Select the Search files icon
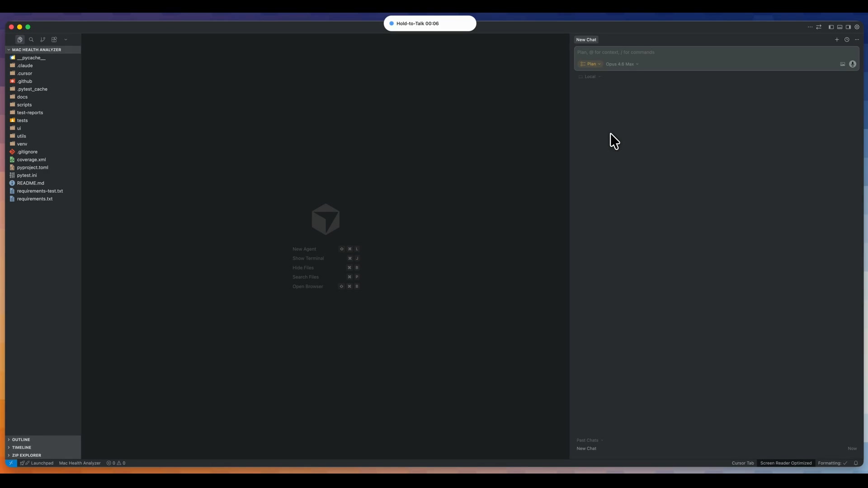The width and height of the screenshot is (868, 488). 31,39
